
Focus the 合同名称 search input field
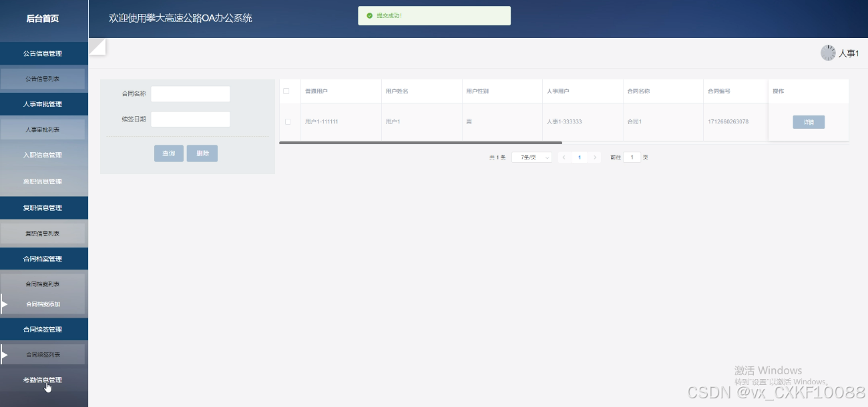tap(190, 94)
